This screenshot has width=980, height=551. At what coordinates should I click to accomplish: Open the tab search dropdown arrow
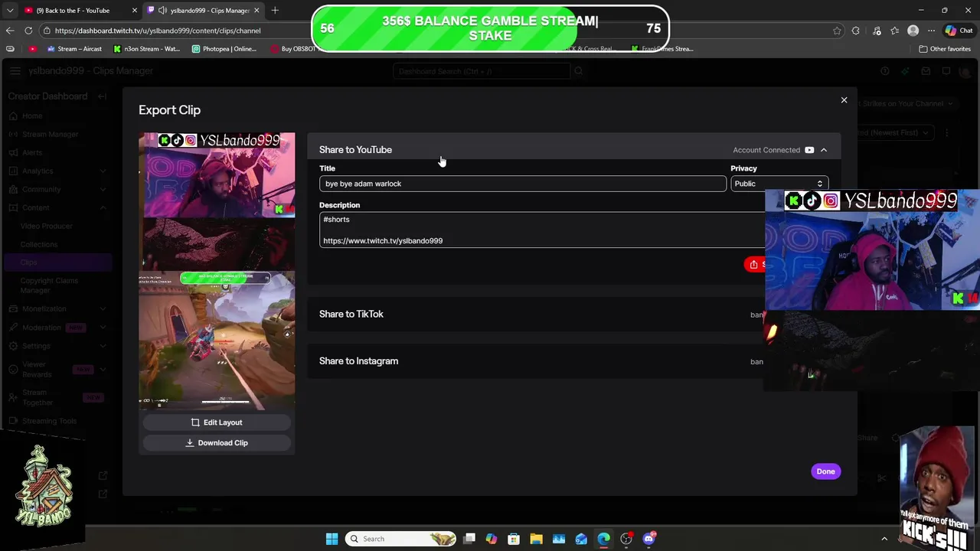[9, 10]
